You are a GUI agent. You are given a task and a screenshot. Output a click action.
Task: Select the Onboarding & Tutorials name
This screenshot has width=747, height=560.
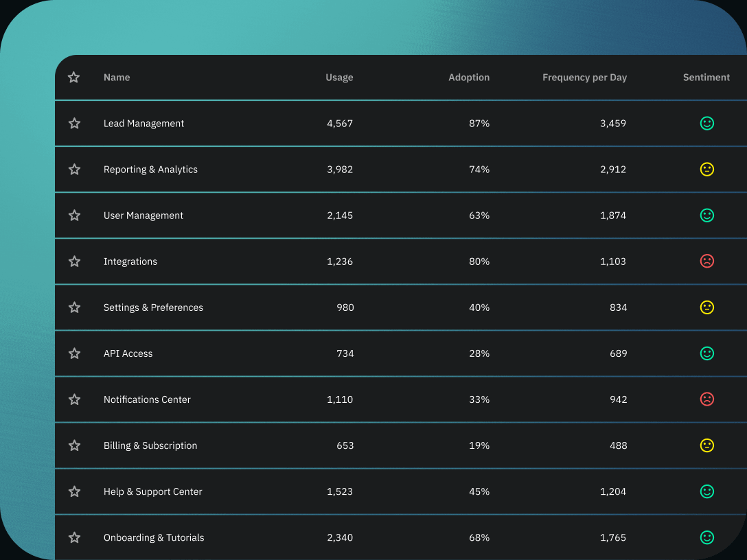tap(154, 538)
